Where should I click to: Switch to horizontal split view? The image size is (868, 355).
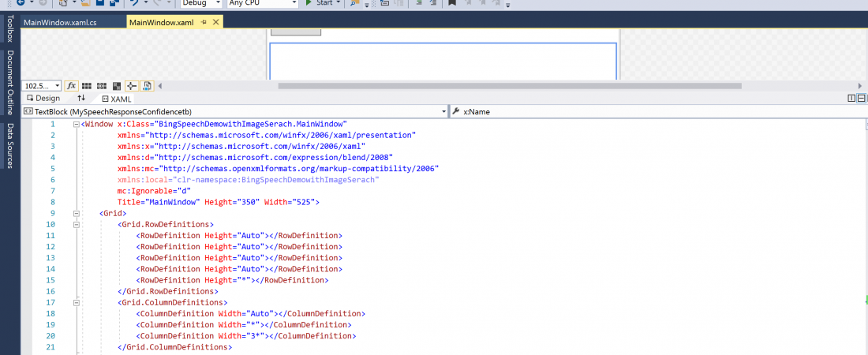click(x=861, y=99)
